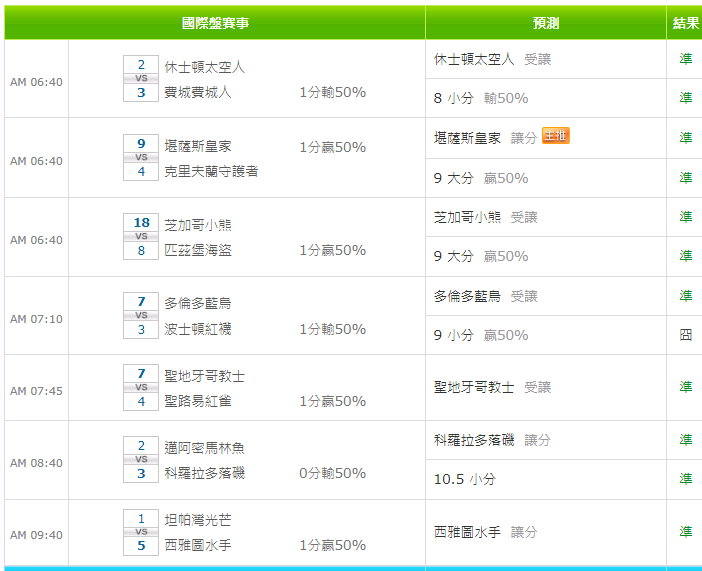Screen dimensions: 702x571
Task: Click 西雅圖水手 讓分 prediction
Action: (485, 532)
